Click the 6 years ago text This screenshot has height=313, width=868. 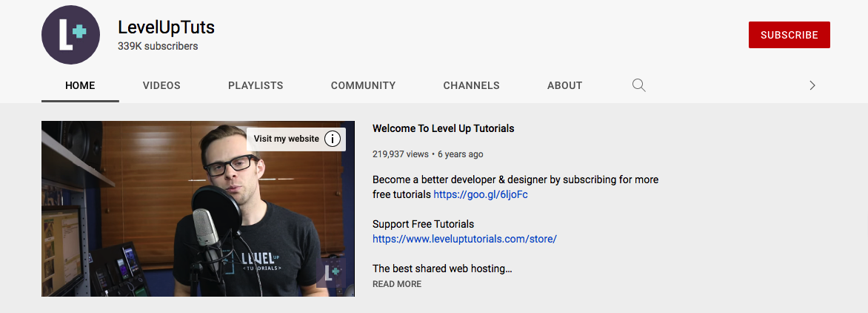tap(461, 154)
